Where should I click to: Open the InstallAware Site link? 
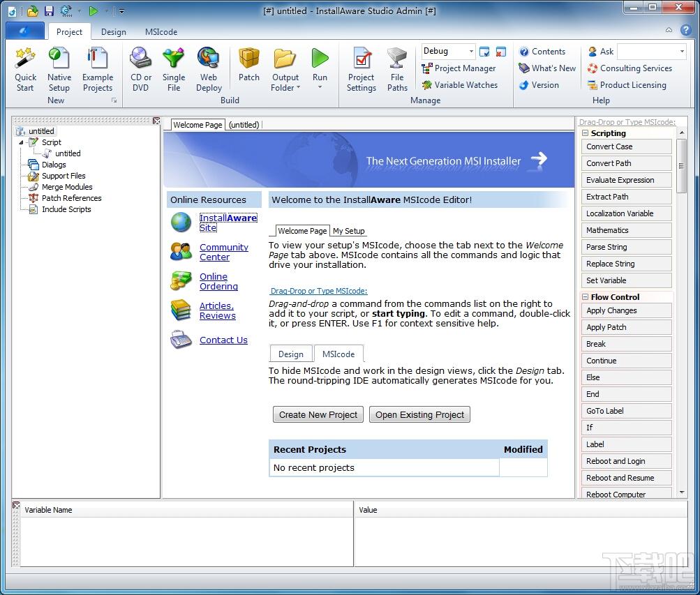[x=228, y=223]
